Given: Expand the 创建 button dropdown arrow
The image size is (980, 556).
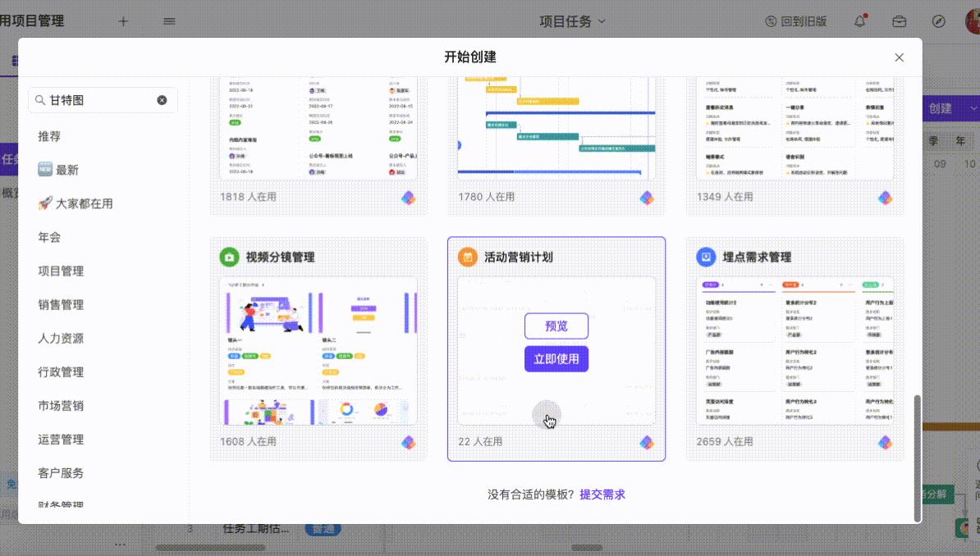Looking at the screenshot, I should tap(973, 108).
